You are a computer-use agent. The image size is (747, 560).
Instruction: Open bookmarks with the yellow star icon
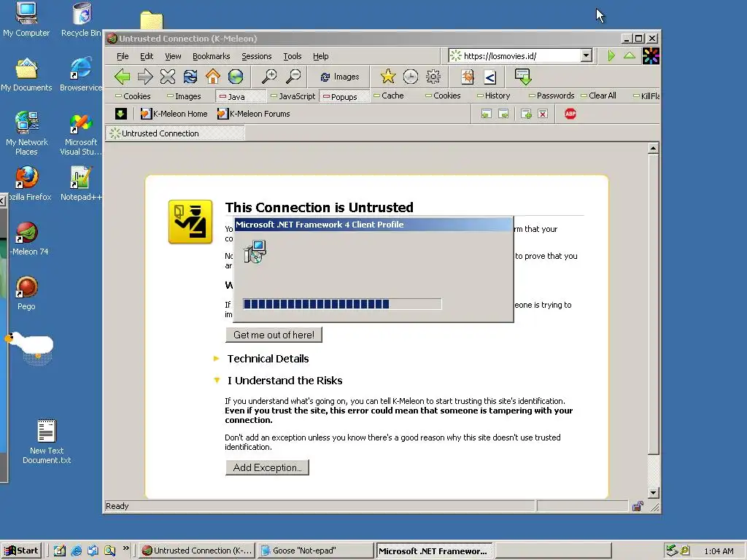(x=388, y=76)
